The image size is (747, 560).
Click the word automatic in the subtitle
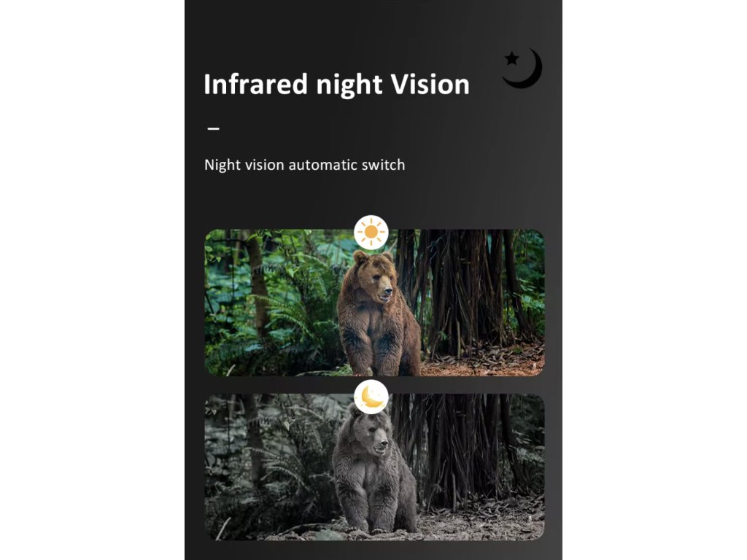point(322,165)
